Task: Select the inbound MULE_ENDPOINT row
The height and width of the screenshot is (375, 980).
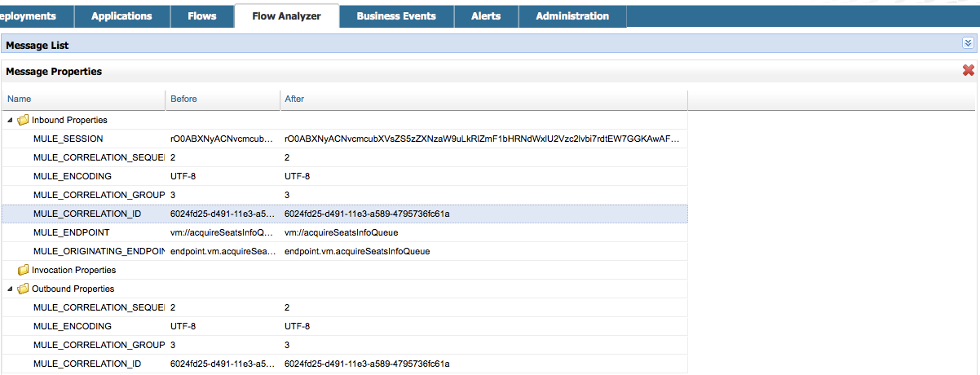Action: (72, 232)
